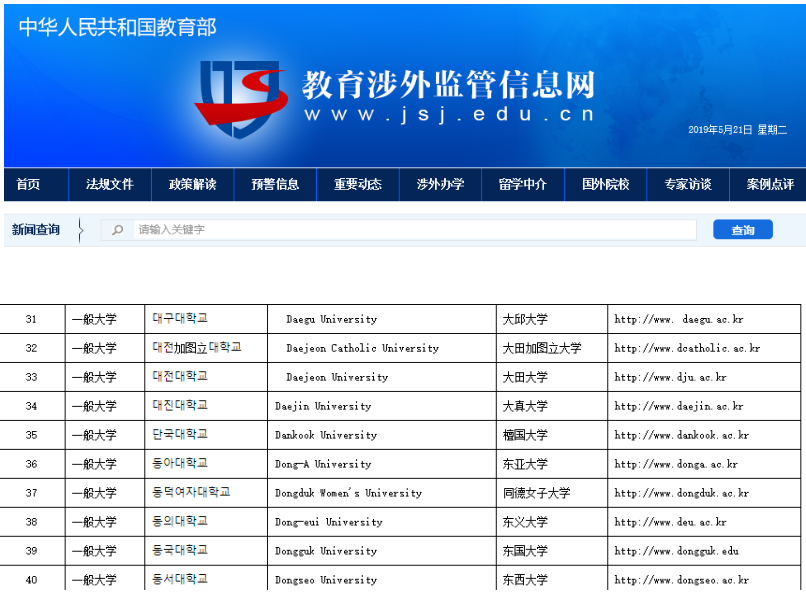The width and height of the screenshot is (806, 599).
Task: Click the 中华人民共和国教育部 header title
Action: [118, 27]
